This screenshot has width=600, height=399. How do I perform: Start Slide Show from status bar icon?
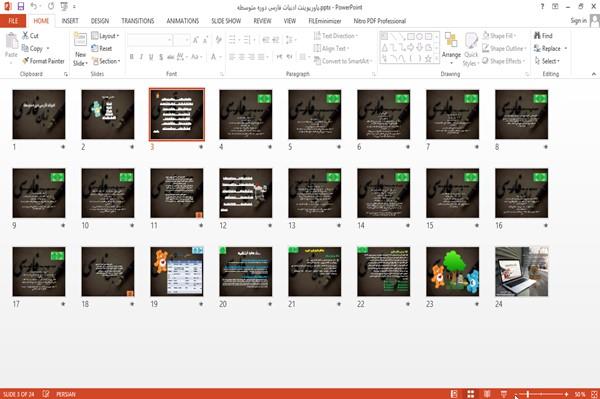coord(504,394)
